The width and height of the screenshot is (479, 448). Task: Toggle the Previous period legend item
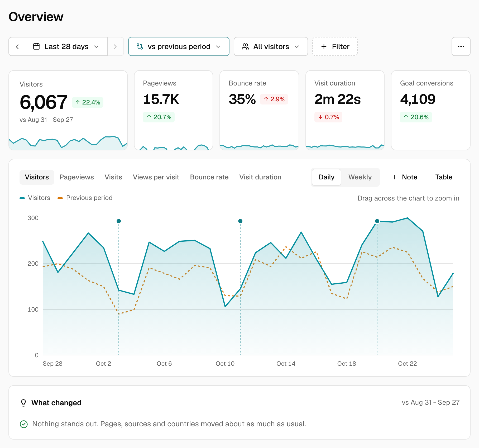pos(85,198)
